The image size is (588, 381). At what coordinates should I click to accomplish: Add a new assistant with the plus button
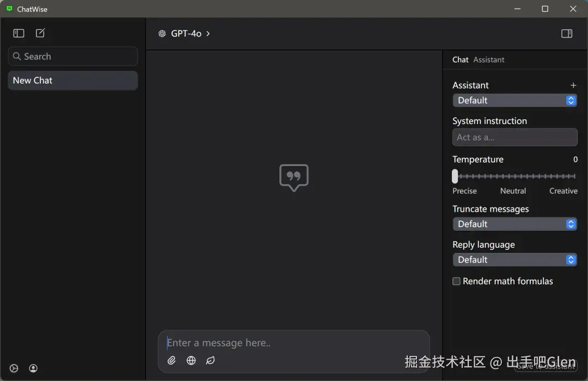tap(573, 85)
